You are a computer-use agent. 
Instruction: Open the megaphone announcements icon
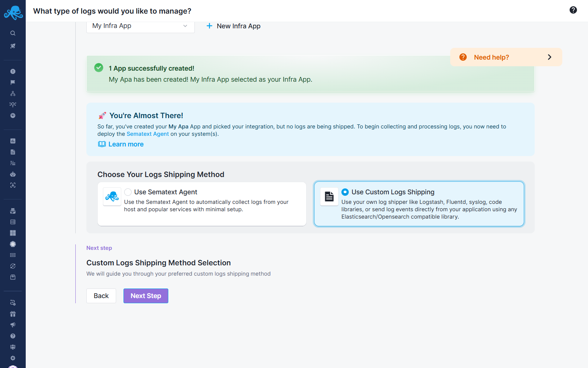(x=12, y=325)
